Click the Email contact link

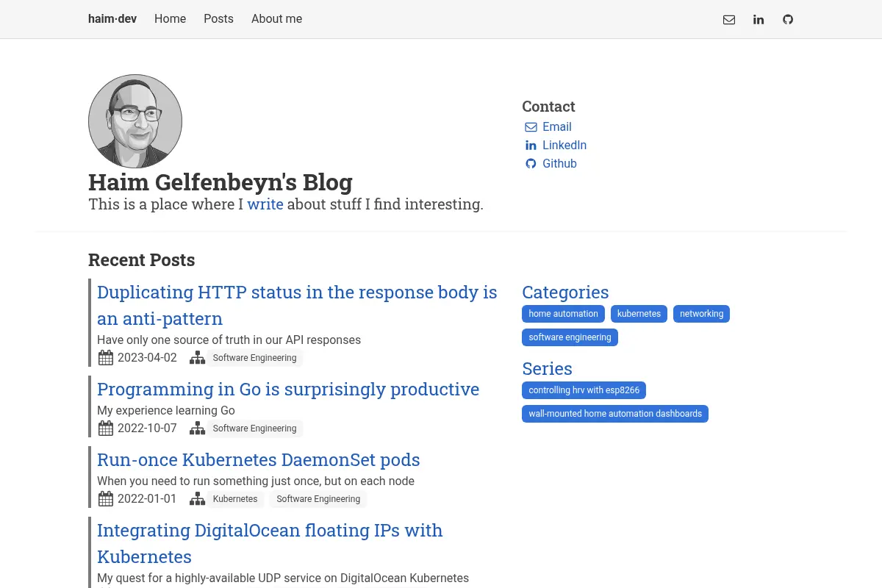pos(556,127)
